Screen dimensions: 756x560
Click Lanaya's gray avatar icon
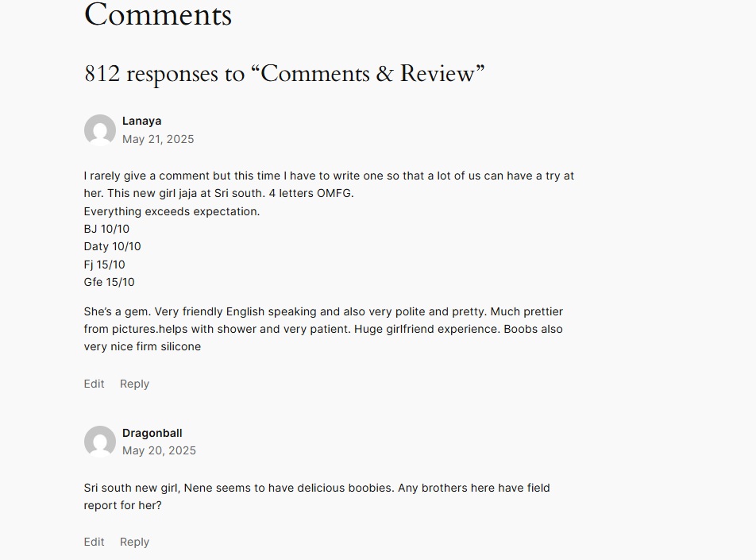[100, 130]
